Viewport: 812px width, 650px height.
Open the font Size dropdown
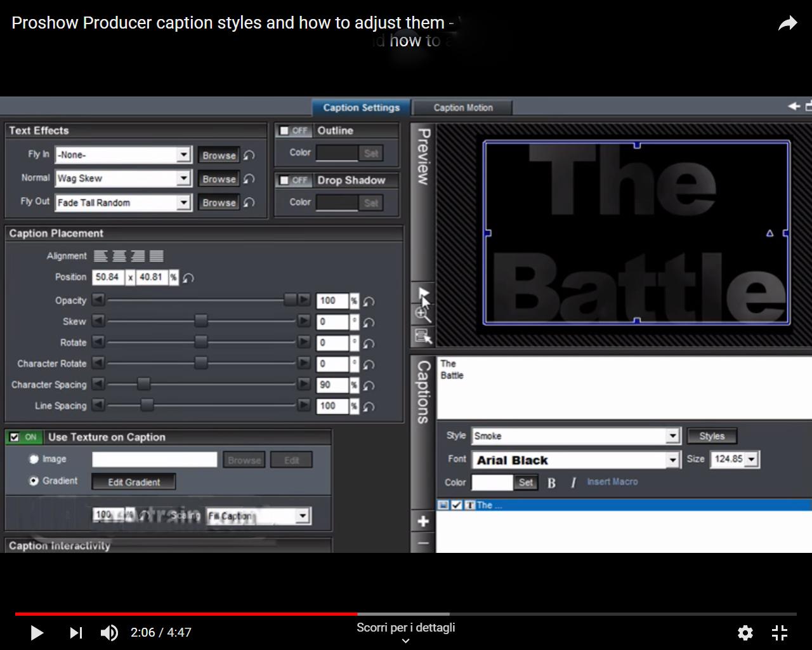(x=752, y=459)
